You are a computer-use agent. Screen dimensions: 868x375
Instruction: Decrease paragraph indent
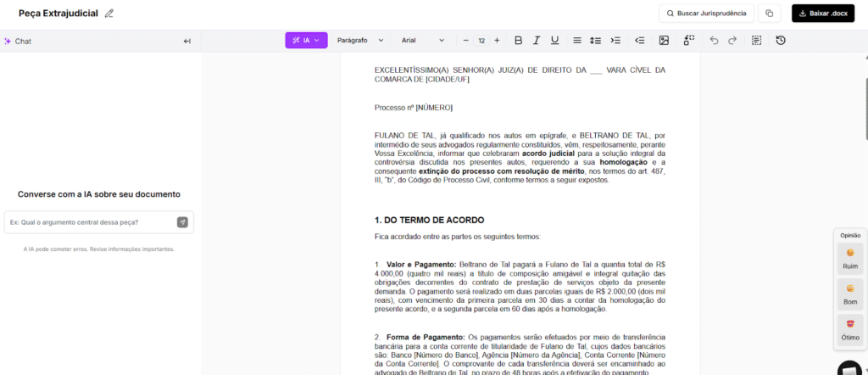[640, 41]
